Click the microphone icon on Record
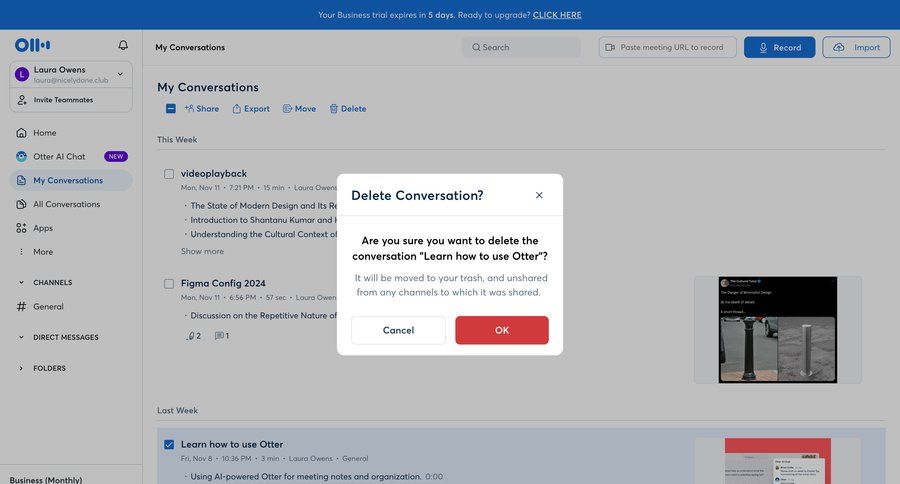The image size is (900, 484). (763, 48)
